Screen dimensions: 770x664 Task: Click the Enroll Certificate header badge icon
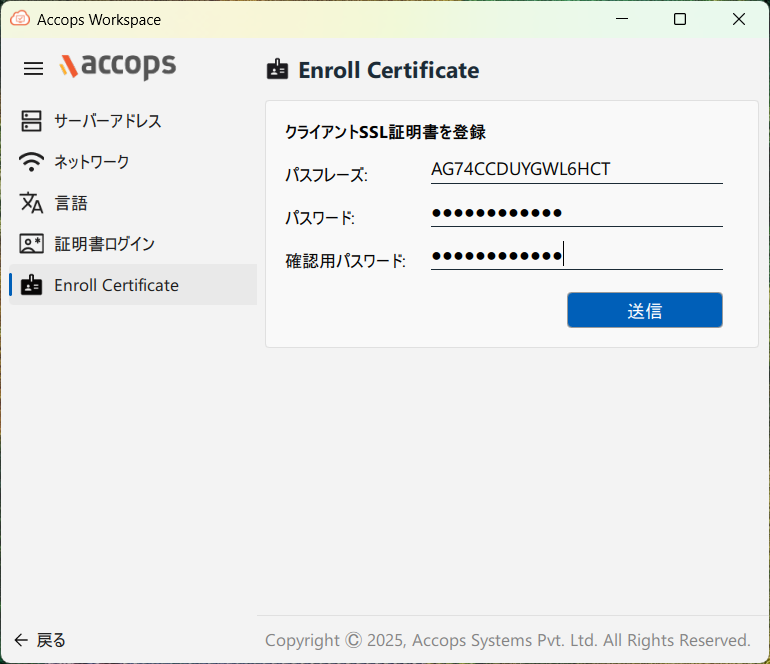[x=277, y=69]
